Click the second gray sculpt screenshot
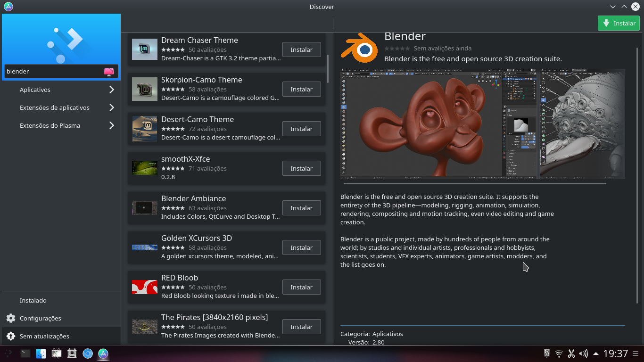 (582, 124)
